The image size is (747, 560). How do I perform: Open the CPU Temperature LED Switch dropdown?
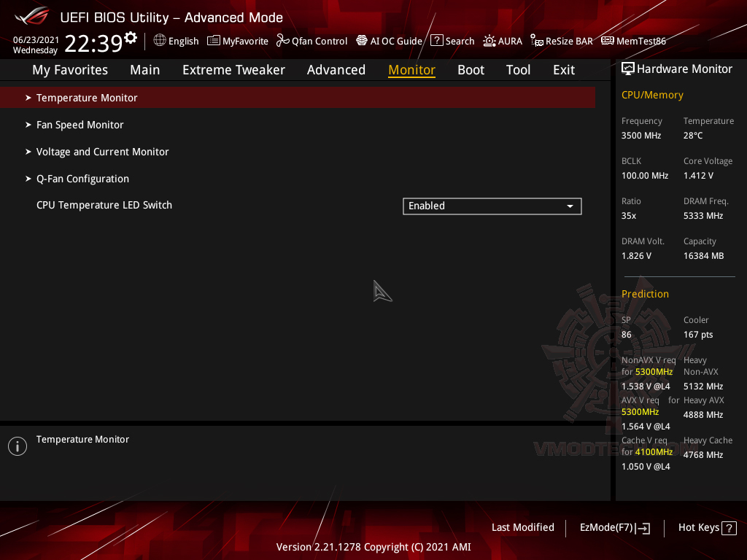coord(492,206)
